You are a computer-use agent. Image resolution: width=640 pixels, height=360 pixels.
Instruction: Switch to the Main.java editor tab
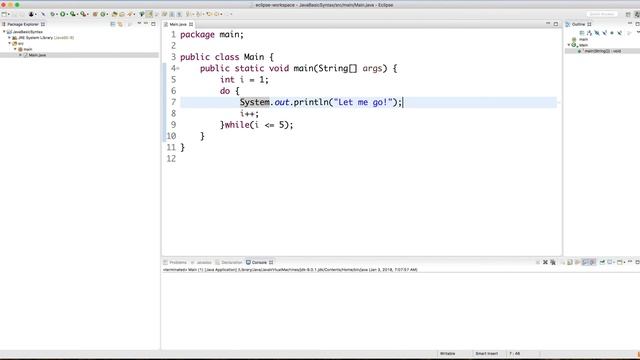coord(178,24)
